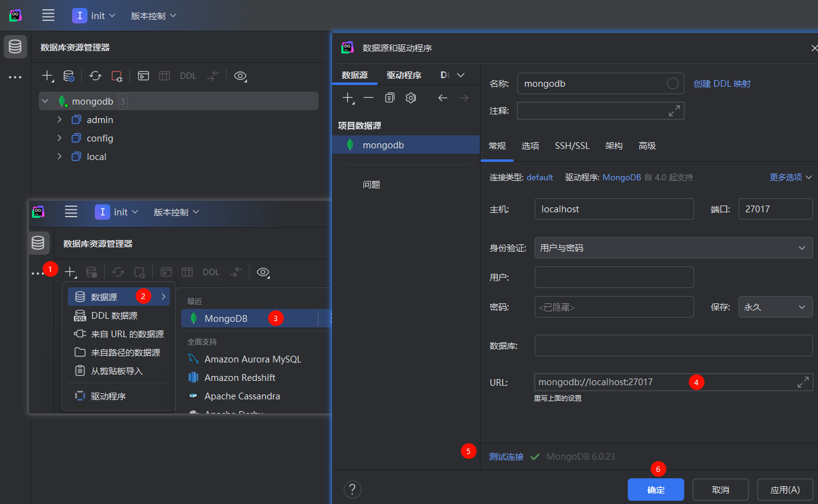
Task: Open the main hamburger menu
Action: click(47, 15)
